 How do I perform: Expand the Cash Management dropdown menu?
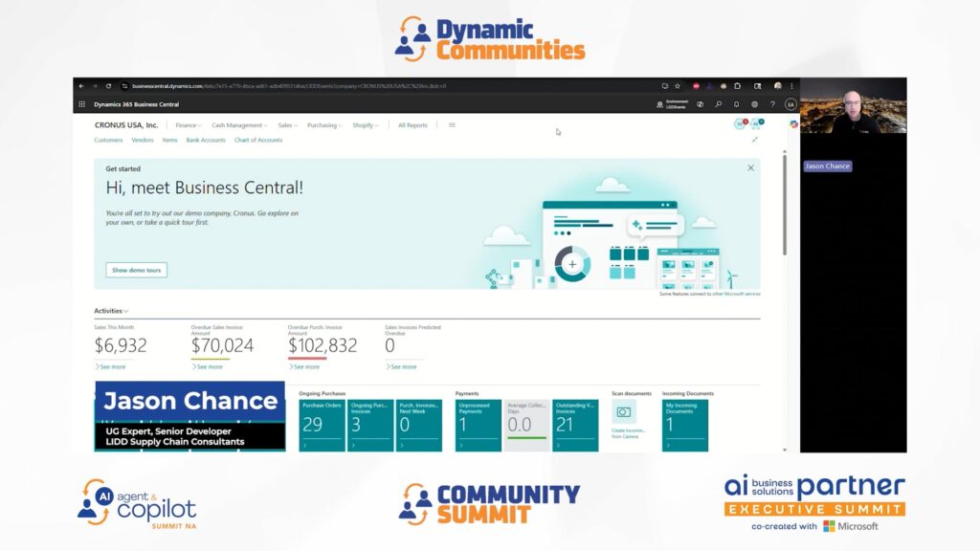click(x=239, y=125)
